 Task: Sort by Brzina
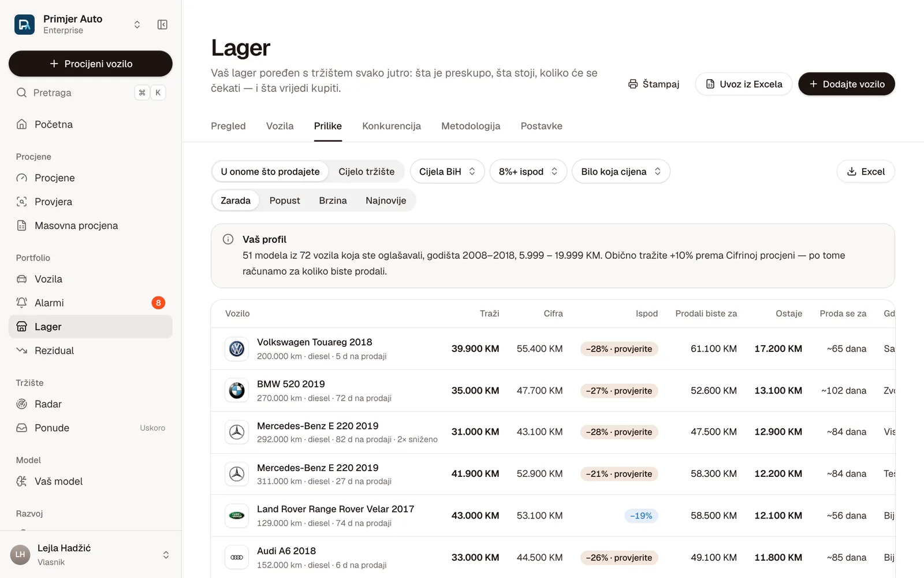pos(333,201)
